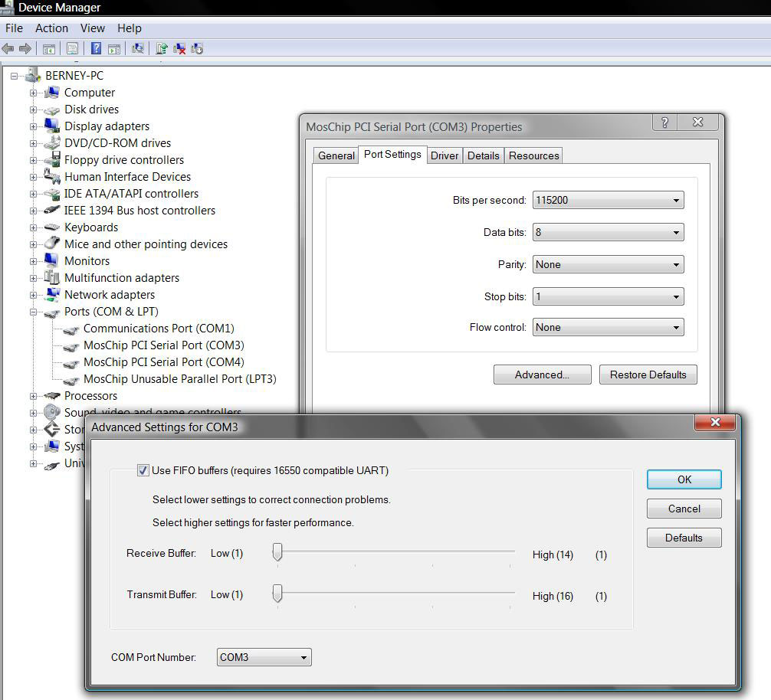Close the Advanced Settings for COM3 dialog
The height and width of the screenshot is (700, 771).
[x=715, y=422]
